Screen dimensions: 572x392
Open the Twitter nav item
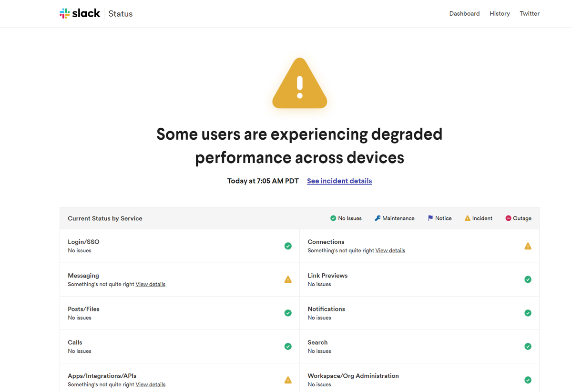(x=530, y=13)
